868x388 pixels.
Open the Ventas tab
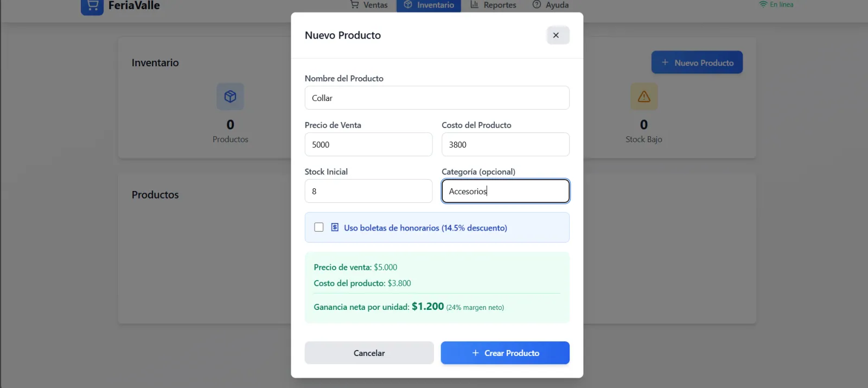pyautogui.click(x=369, y=5)
